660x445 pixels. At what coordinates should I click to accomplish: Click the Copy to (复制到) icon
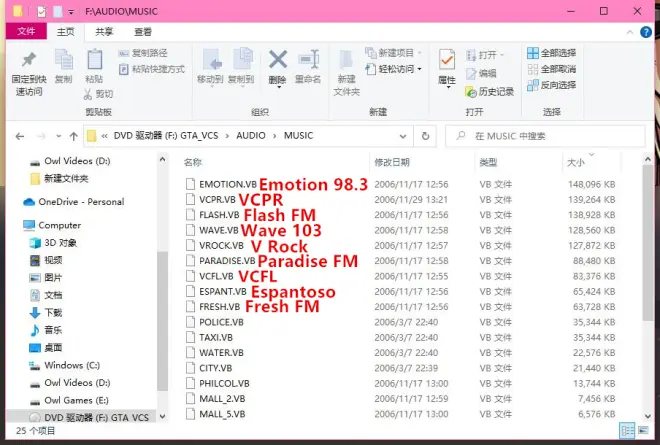tap(243, 59)
